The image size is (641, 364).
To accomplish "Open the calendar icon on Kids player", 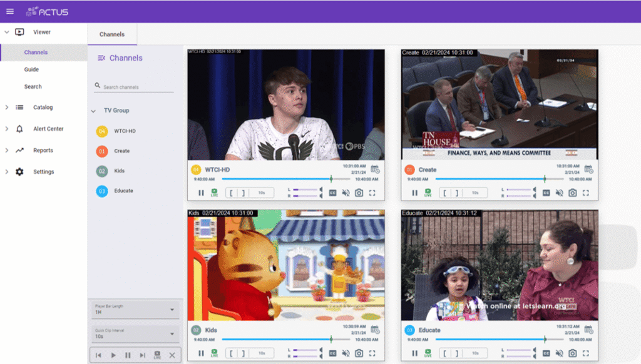I will tap(375, 330).
